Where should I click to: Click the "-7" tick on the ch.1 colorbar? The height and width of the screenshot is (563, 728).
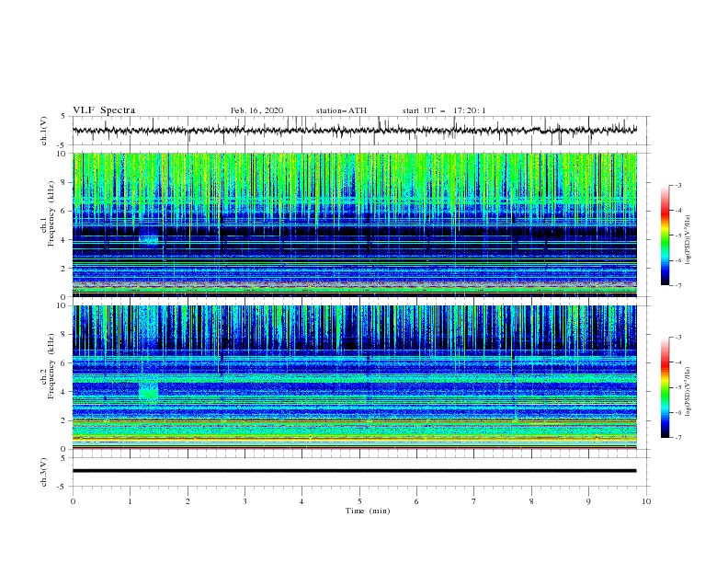point(677,286)
